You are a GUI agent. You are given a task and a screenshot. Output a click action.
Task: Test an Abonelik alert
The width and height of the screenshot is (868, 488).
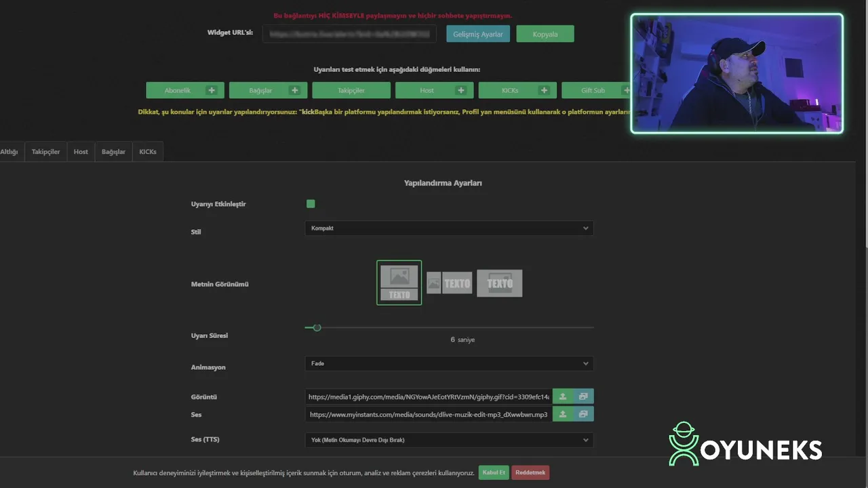[x=185, y=90]
